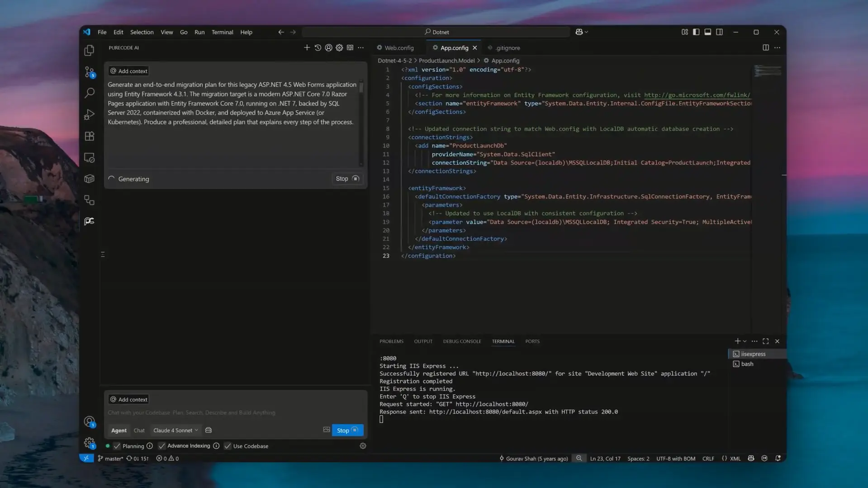Switch to the Web.config editor tab
868x488 pixels.
point(399,47)
